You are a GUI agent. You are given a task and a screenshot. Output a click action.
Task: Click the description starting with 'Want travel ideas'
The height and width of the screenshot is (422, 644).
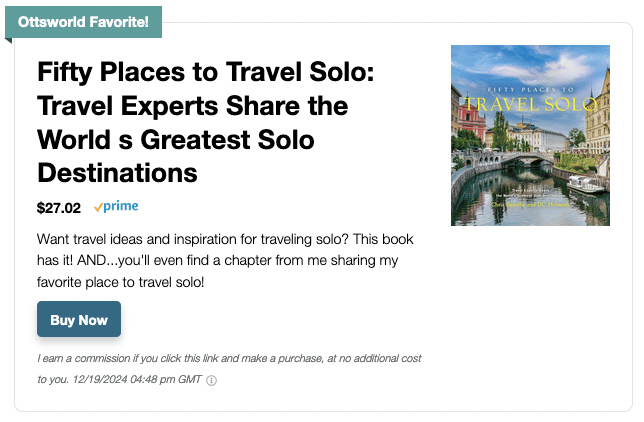click(x=225, y=261)
